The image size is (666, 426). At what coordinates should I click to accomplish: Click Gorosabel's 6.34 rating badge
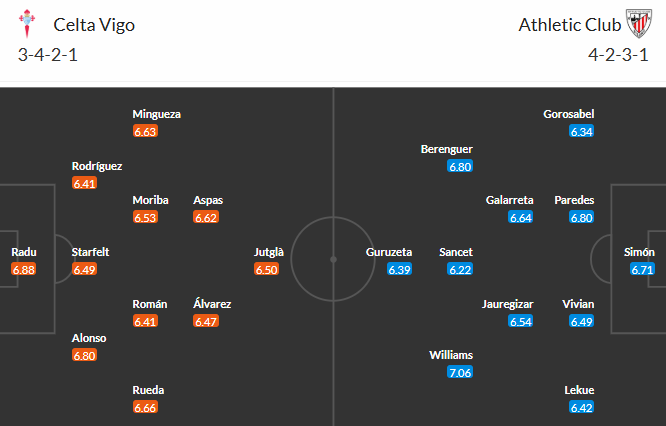pyautogui.click(x=581, y=131)
